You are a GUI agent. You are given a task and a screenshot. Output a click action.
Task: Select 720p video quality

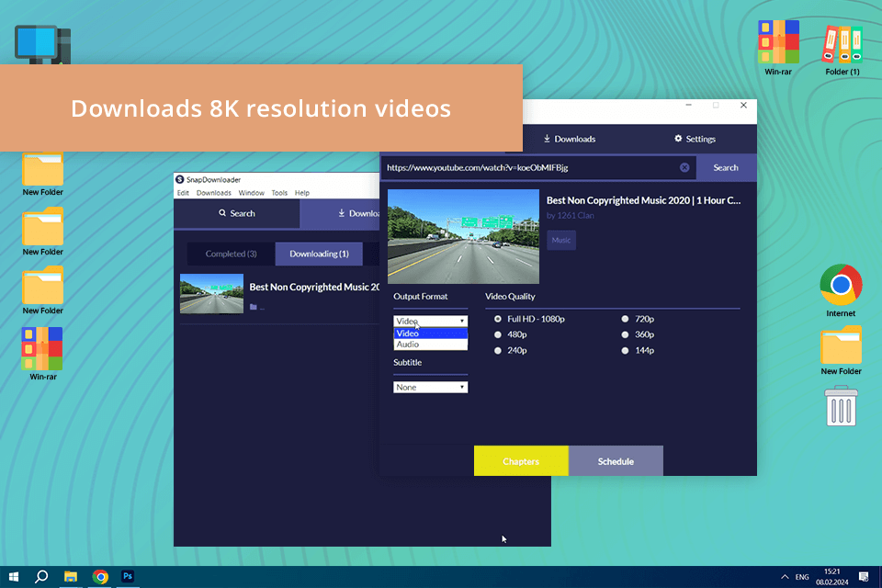coord(625,319)
